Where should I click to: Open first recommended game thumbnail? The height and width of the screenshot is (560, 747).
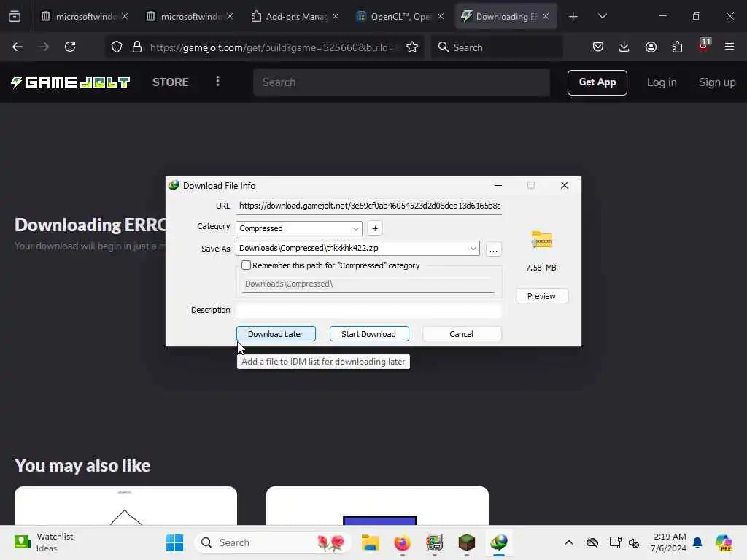[x=125, y=506]
